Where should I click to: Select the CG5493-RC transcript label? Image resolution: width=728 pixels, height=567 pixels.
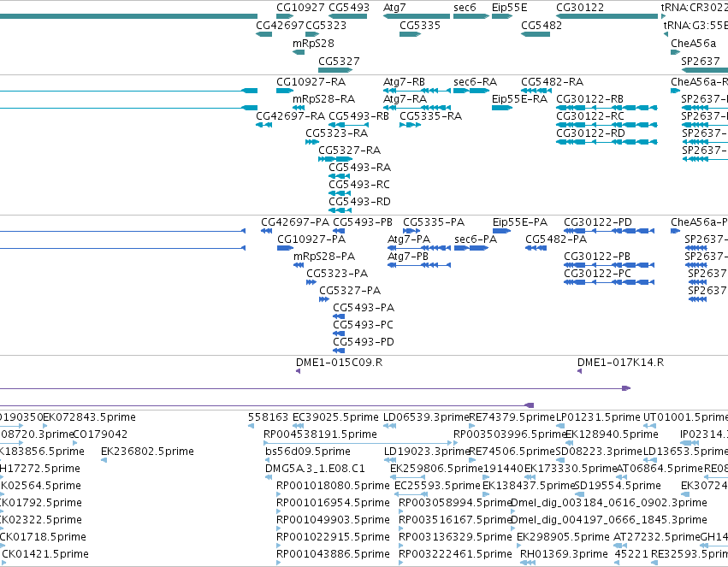(x=359, y=185)
